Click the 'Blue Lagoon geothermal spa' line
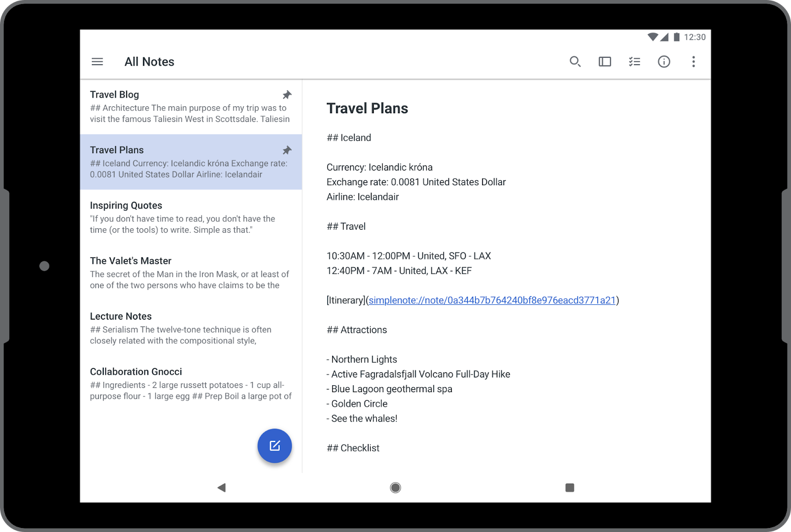 390,389
